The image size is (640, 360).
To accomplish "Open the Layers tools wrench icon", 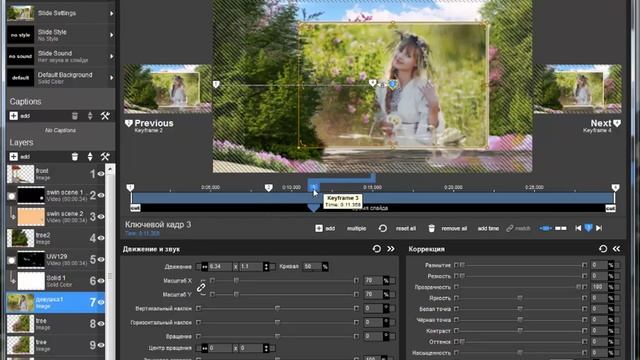I will 105,157.
